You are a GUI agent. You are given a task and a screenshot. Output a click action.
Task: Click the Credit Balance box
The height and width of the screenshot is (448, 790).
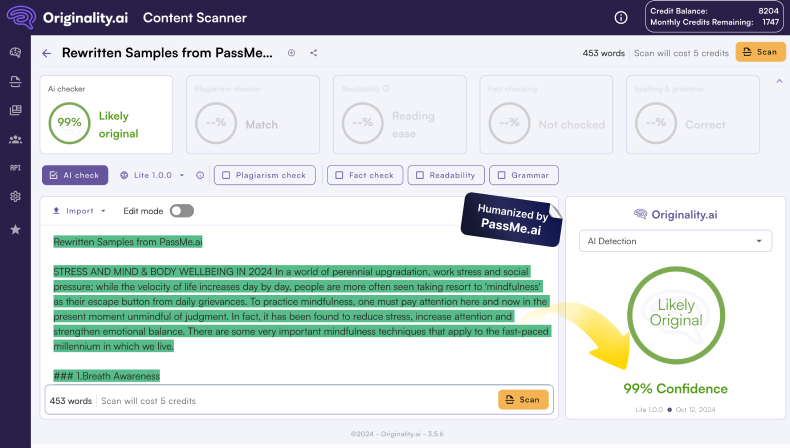(x=714, y=17)
